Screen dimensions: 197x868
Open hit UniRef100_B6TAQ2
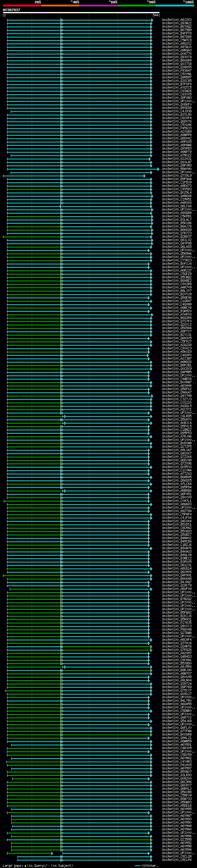click(x=176, y=26)
